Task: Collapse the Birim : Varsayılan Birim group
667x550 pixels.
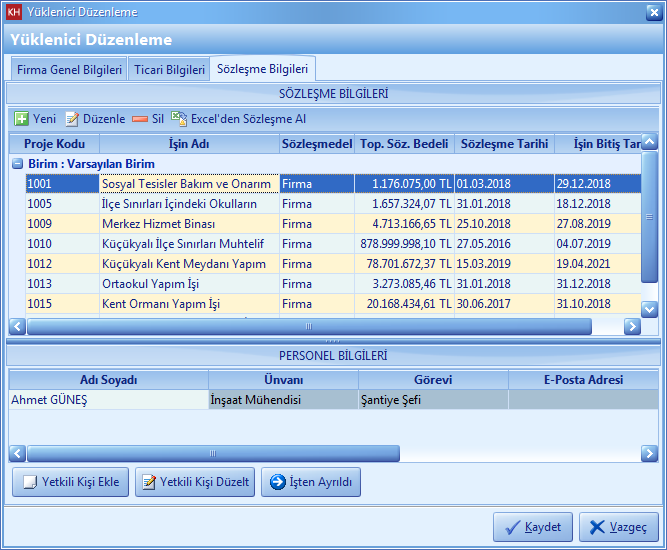Action: (17, 164)
